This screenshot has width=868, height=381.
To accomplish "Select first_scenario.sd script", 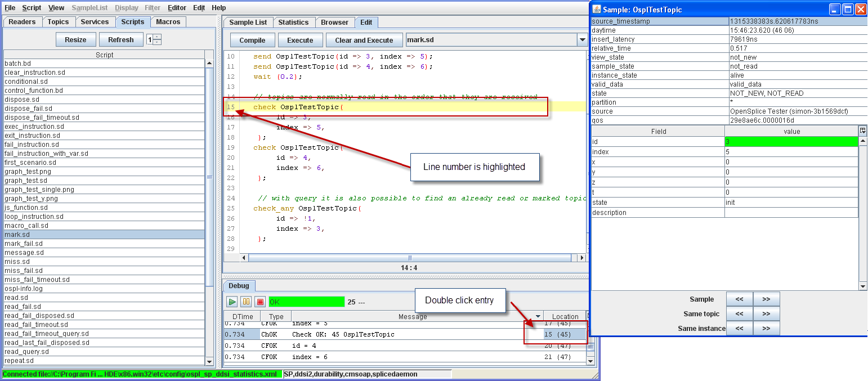I will [x=104, y=163].
